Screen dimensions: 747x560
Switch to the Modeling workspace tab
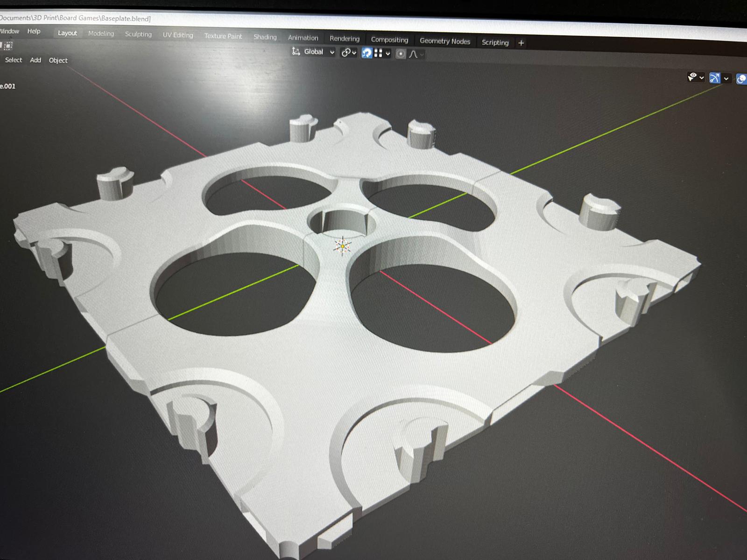pos(101,34)
